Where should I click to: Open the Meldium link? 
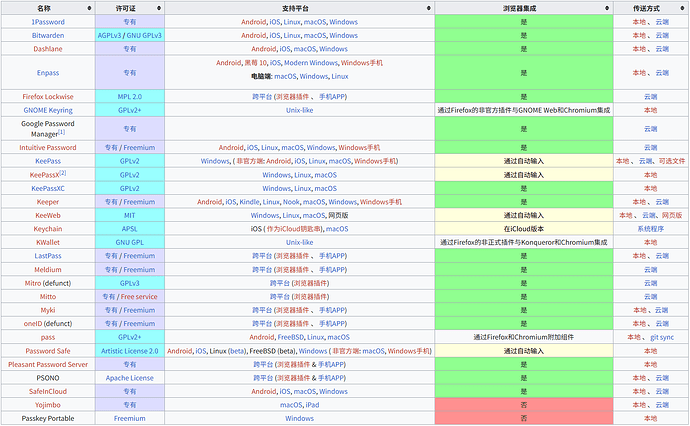point(48,270)
